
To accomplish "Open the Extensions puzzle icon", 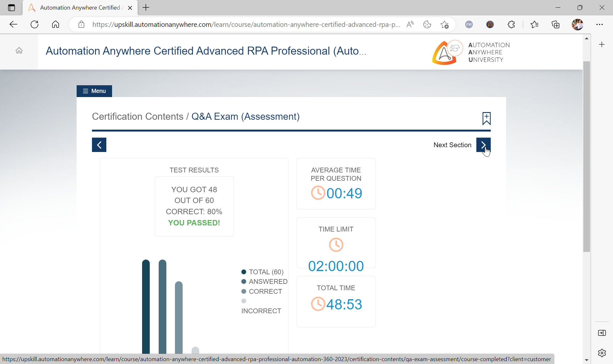I will point(511,24).
